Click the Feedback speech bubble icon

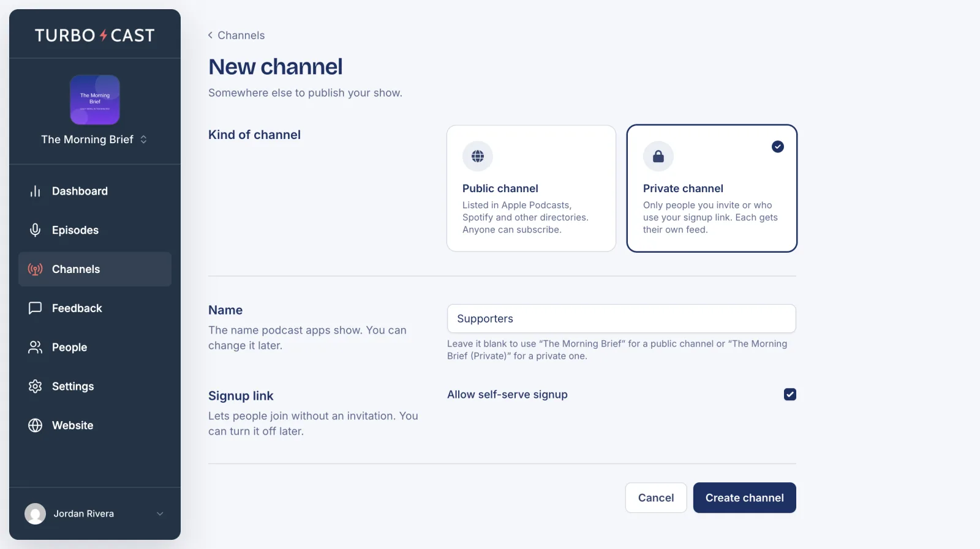pos(35,308)
